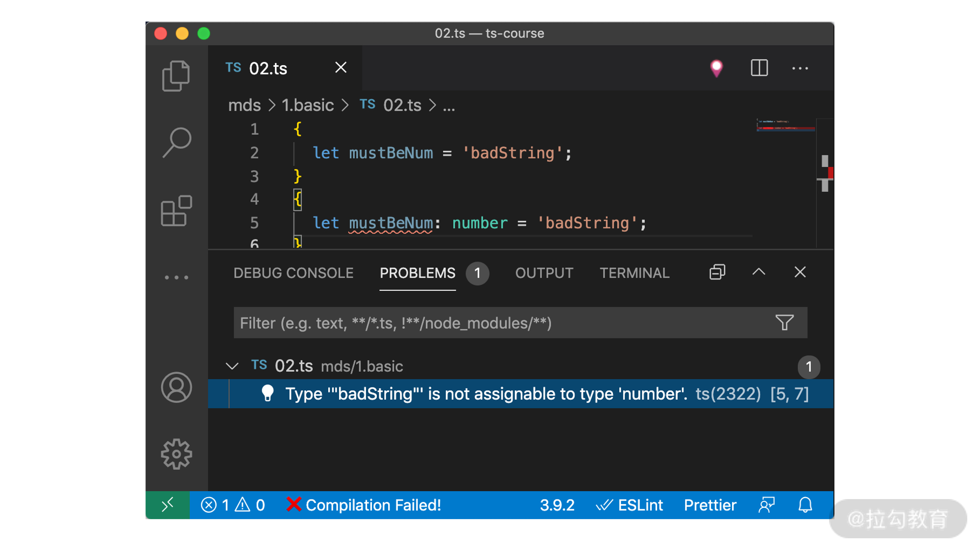
Task: Collapse the 02.ts problems group
Action: [232, 366]
